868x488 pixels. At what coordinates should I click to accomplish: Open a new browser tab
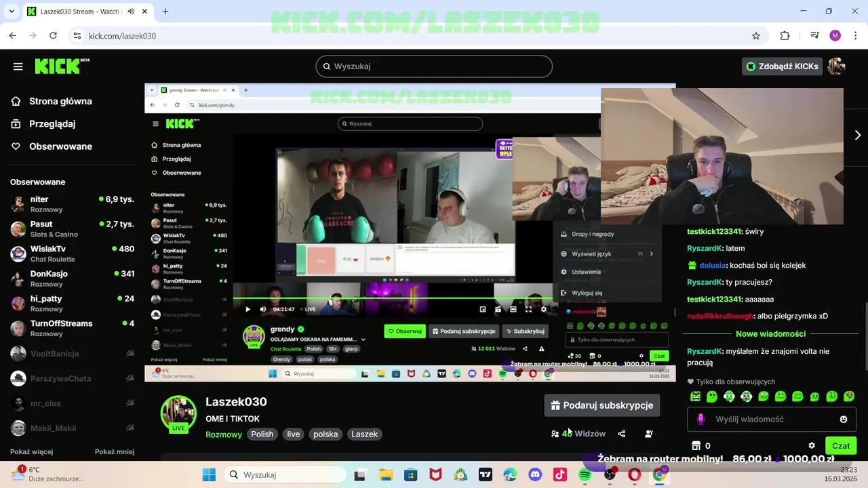pyautogui.click(x=165, y=12)
